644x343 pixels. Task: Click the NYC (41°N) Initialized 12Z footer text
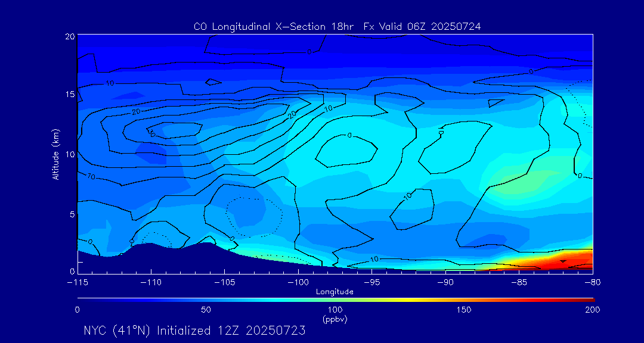click(x=194, y=330)
